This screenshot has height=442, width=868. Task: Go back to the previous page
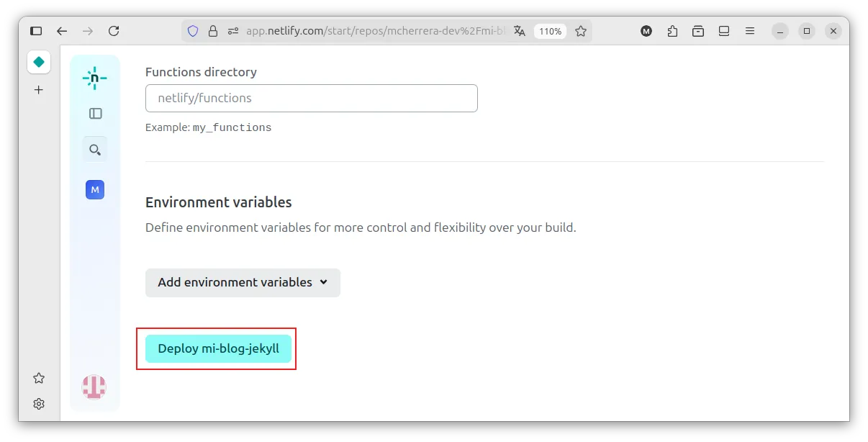62,31
